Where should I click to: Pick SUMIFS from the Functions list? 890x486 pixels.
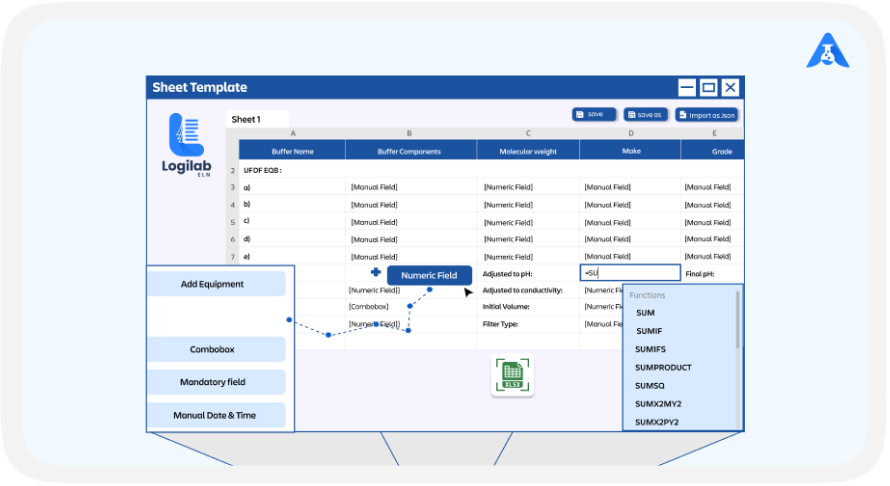pyautogui.click(x=650, y=349)
